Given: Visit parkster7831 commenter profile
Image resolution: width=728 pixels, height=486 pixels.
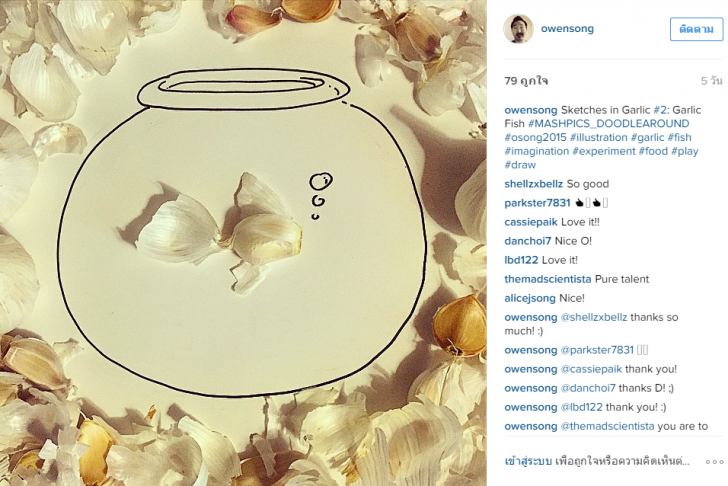Looking at the screenshot, I should (x=537, y=203).
